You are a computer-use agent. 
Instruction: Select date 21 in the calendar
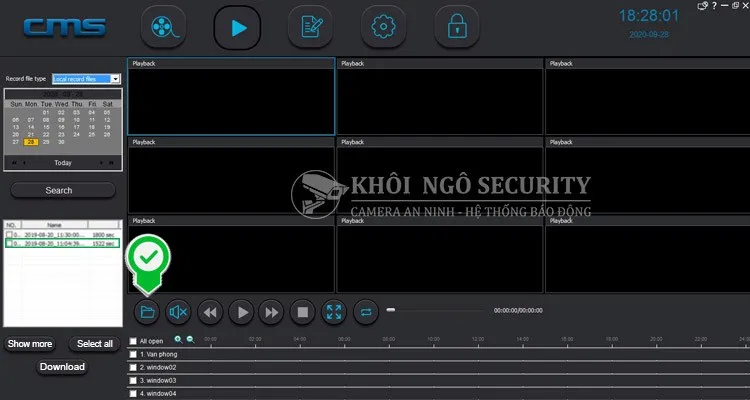tap(31, 135)
